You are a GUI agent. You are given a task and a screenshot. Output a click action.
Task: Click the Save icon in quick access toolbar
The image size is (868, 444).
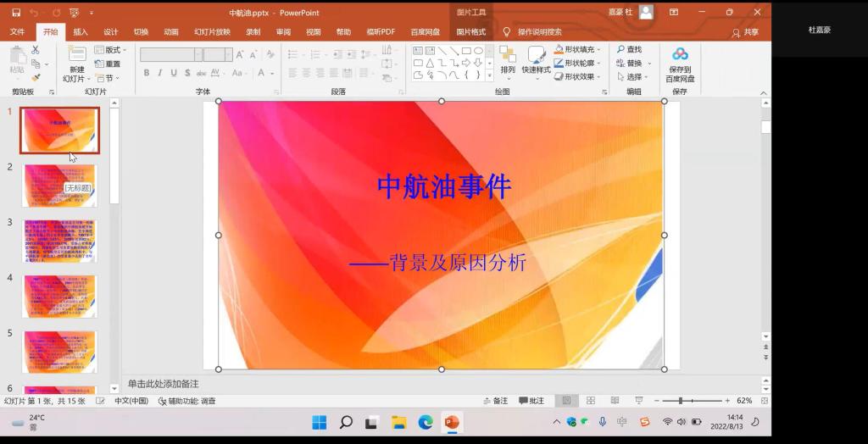pyautogui.click(x=15, y=13)
